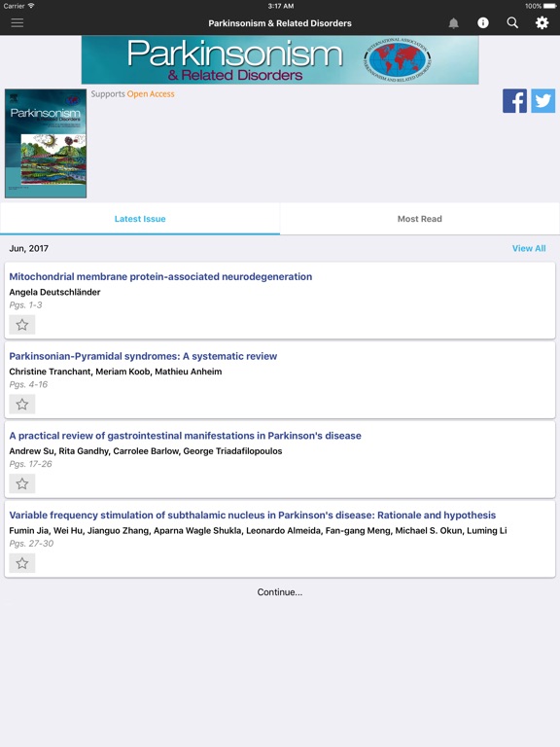Open Mitochondrial membrane protein-associated neurodegeneration article

click(x=160, y=277)
